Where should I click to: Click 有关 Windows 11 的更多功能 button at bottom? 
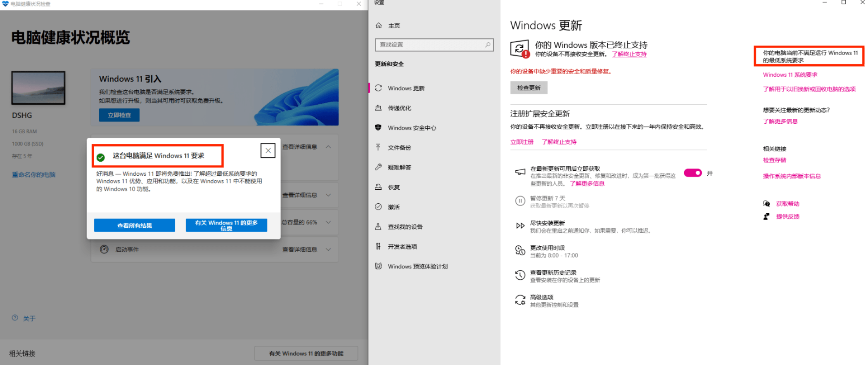[x=306, y=353]
